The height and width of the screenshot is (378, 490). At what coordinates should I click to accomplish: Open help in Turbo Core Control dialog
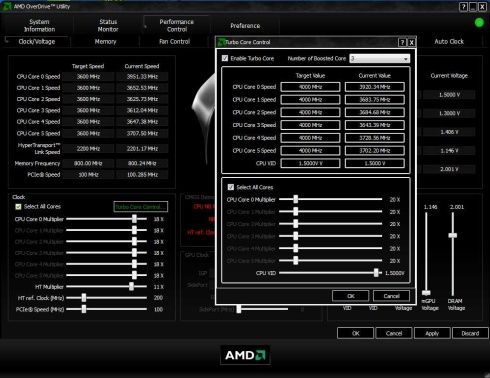(402, 42)
